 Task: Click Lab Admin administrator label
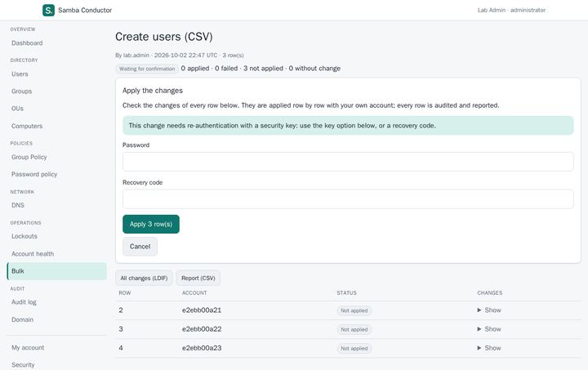tap(511, 10)
